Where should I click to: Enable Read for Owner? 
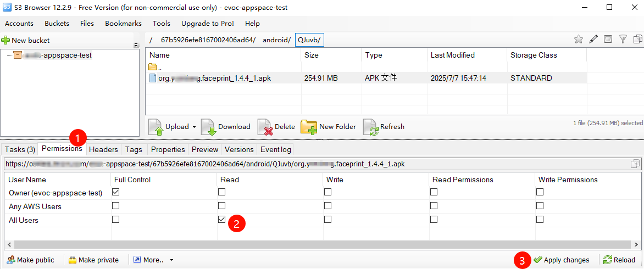click(222, 192)
